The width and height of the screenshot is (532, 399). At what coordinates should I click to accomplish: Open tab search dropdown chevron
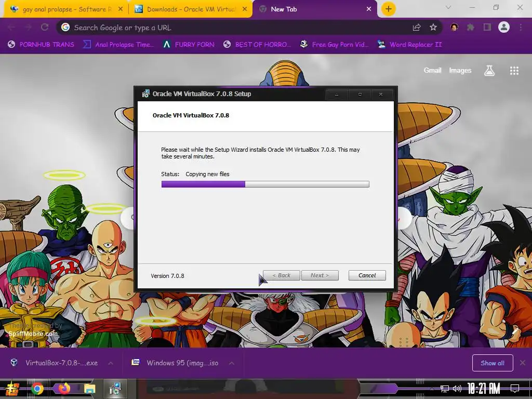448,7
